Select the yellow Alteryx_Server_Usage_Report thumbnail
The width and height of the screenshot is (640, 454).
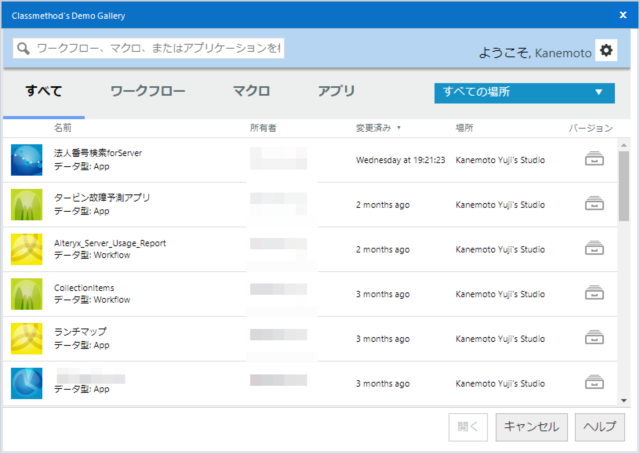tap(27, 249)
